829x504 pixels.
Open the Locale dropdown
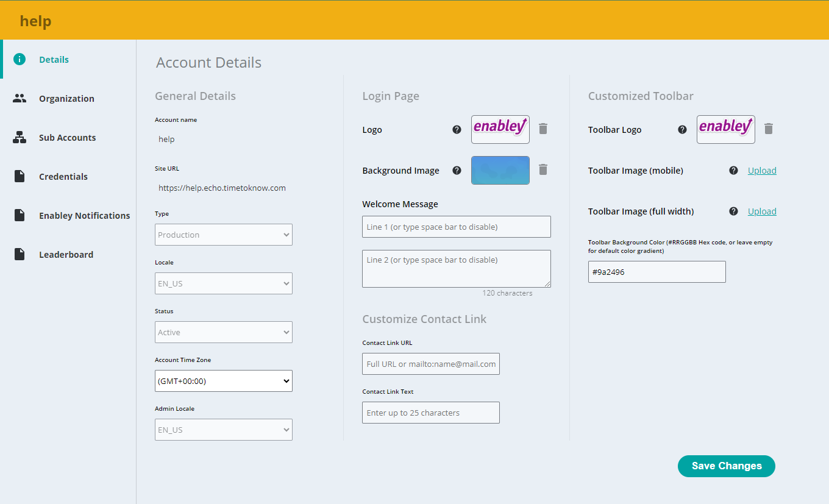[224, 283]
